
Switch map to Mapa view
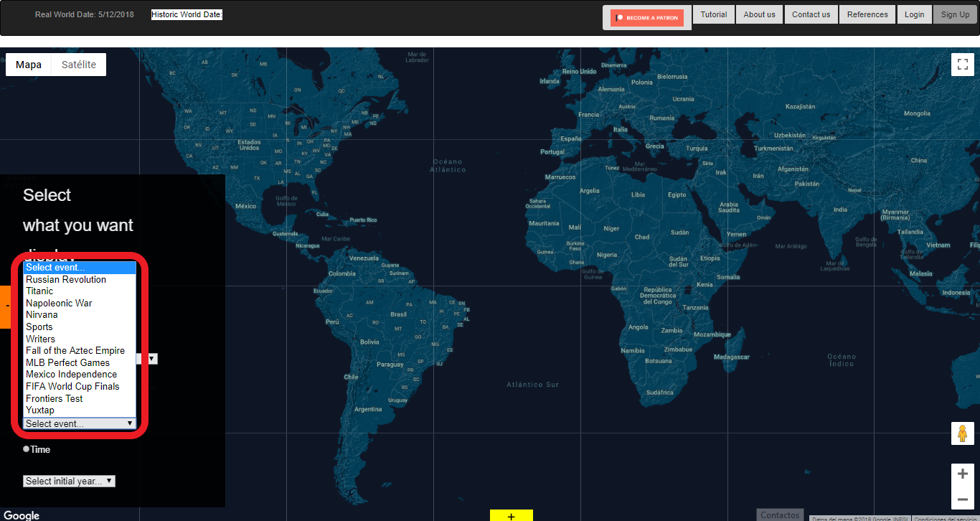[x=29, y=65]
